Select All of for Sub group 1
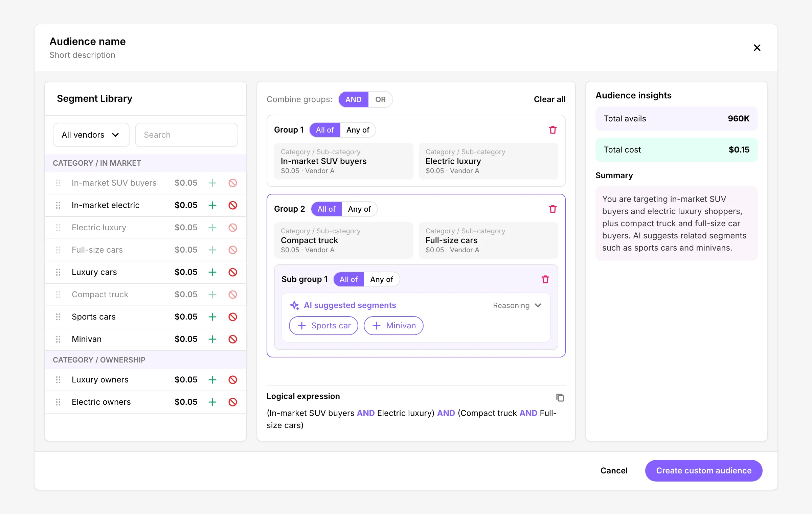The width and height of the screenshot is (812, 514). (349, 279)
